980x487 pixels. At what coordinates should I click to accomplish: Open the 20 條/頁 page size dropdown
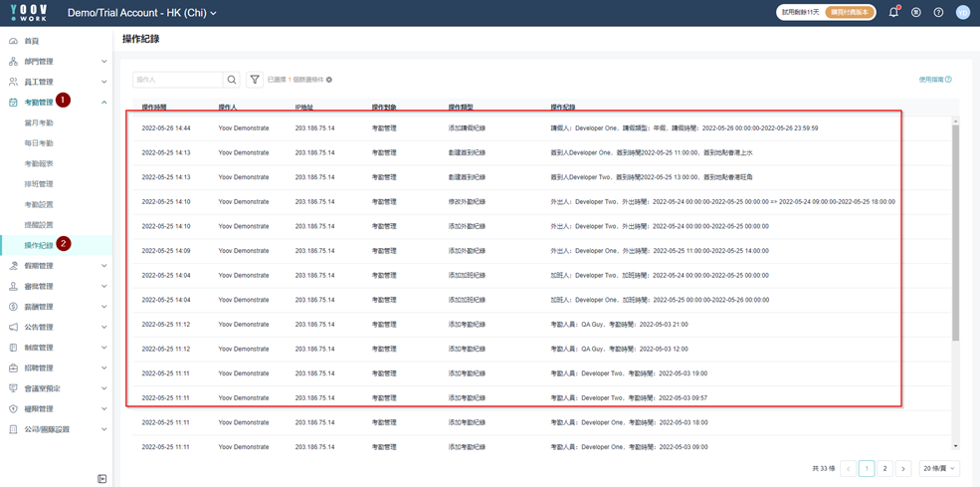[939, 468]
